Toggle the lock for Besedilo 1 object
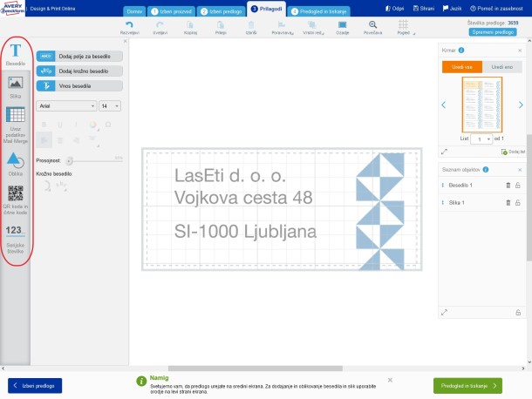Viewport: 532px width, 399px height. coord(518,185)
